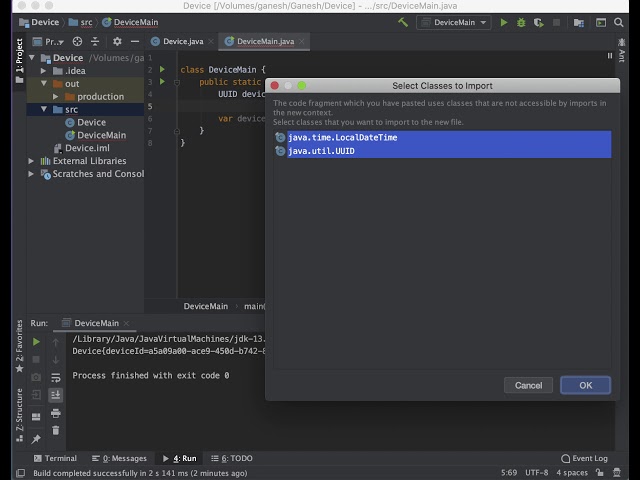Select java.time.LocalDateTime in the list
This screenshot has width=640, height=480.
pyautogui.click(x=443, y=138)
